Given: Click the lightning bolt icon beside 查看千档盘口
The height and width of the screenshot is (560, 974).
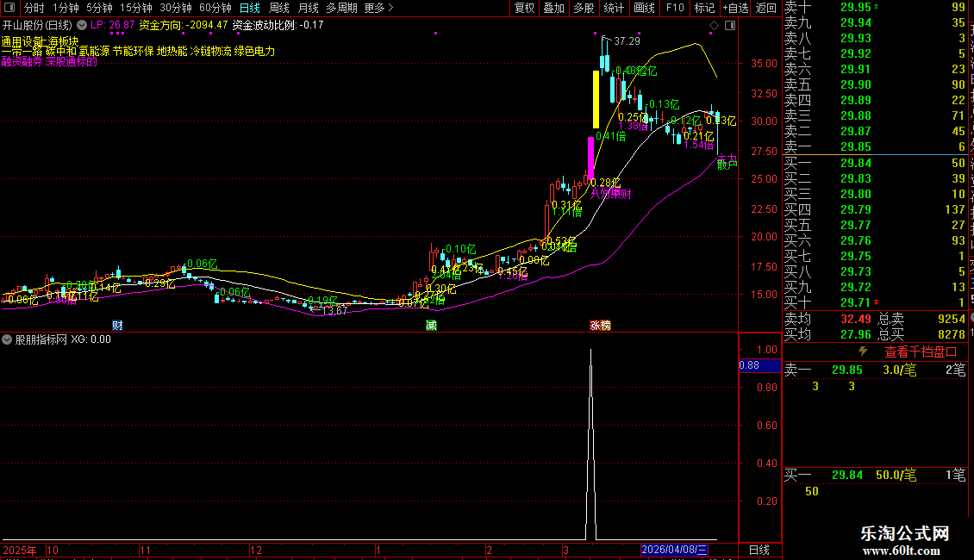Looking at the screenshot, I should [863, 352].
